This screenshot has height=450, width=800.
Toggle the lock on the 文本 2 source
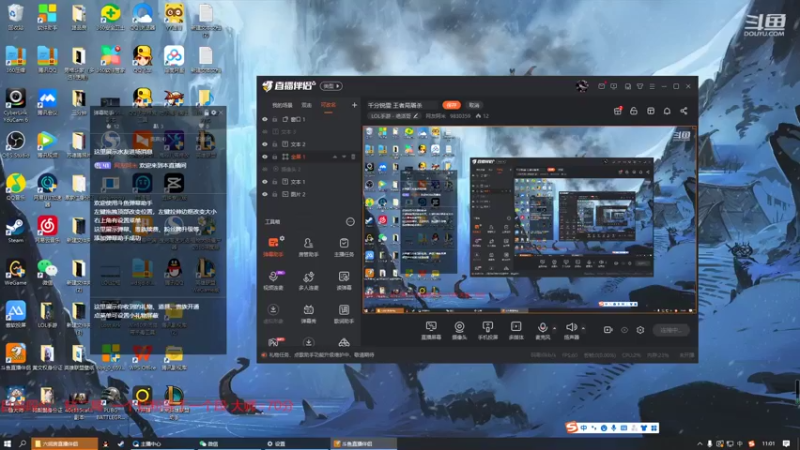[274, 144]
